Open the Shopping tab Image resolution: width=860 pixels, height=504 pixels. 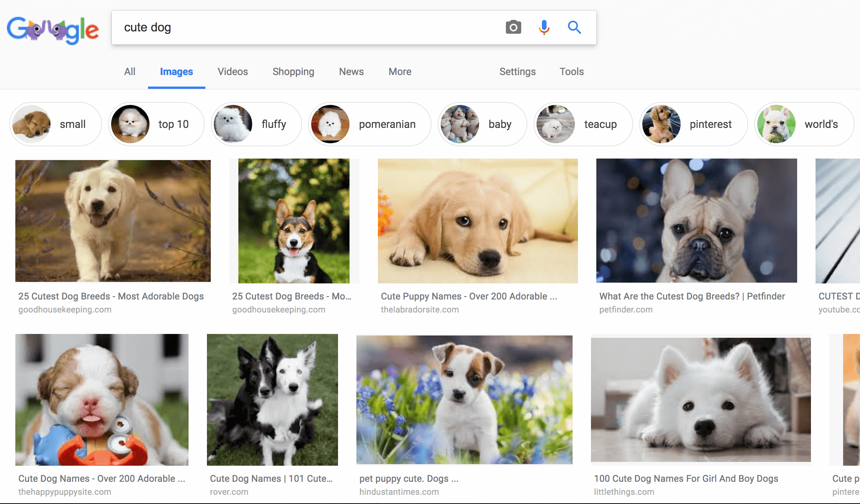(293, 72)
